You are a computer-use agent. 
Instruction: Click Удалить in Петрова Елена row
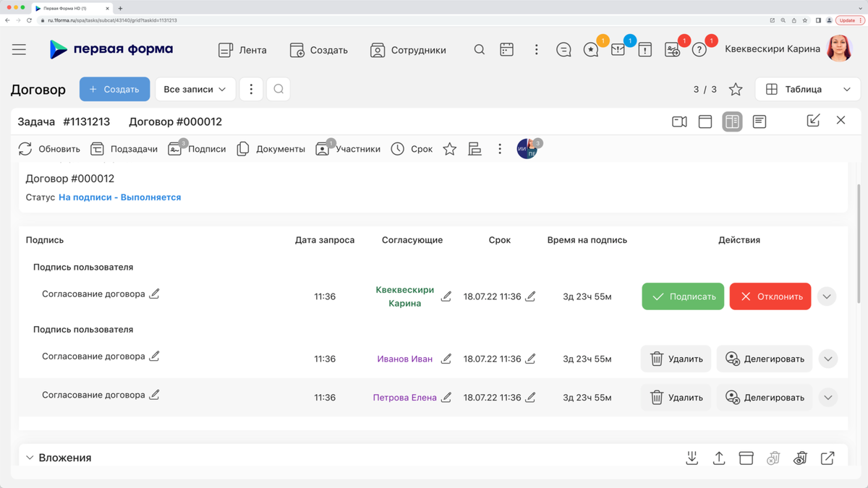tap(676, 398)
